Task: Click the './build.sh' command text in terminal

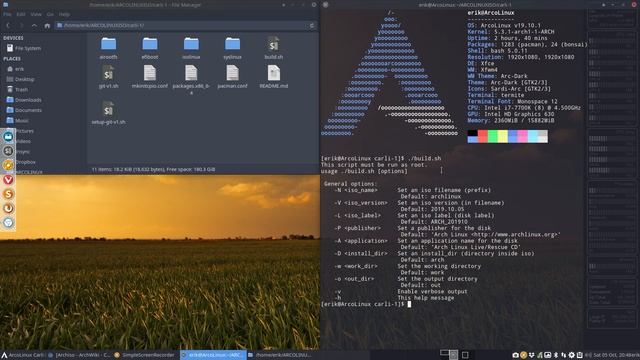Action: [424, 158]
